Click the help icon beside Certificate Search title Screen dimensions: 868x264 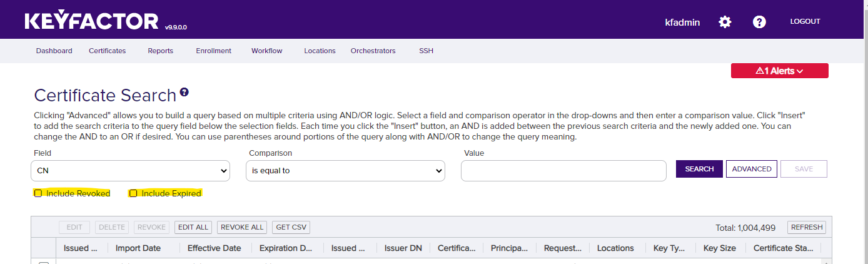tap(184, 93)
